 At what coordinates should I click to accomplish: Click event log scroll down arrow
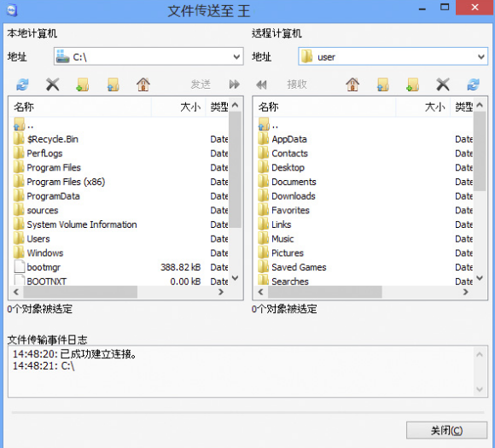(x=480, y=389)
